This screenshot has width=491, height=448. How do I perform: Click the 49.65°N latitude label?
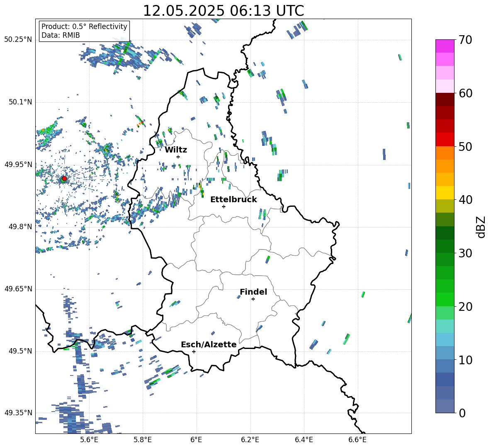pos(18,289)
